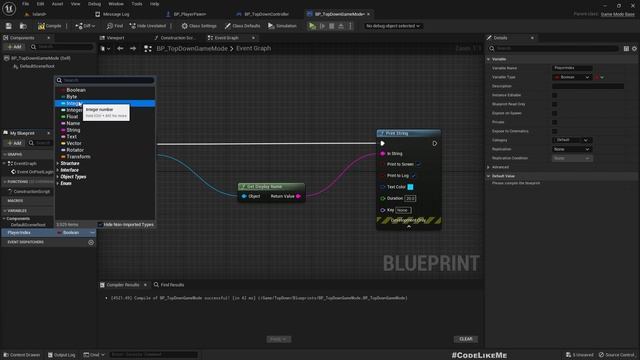
Task: Click Hide Unrelated nodes button
Action: pos(147,26)
